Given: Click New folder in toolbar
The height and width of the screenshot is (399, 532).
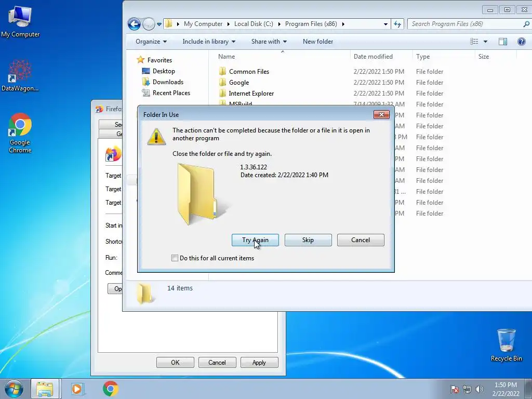Looking at the screenshot, I should tap(318, 42).
